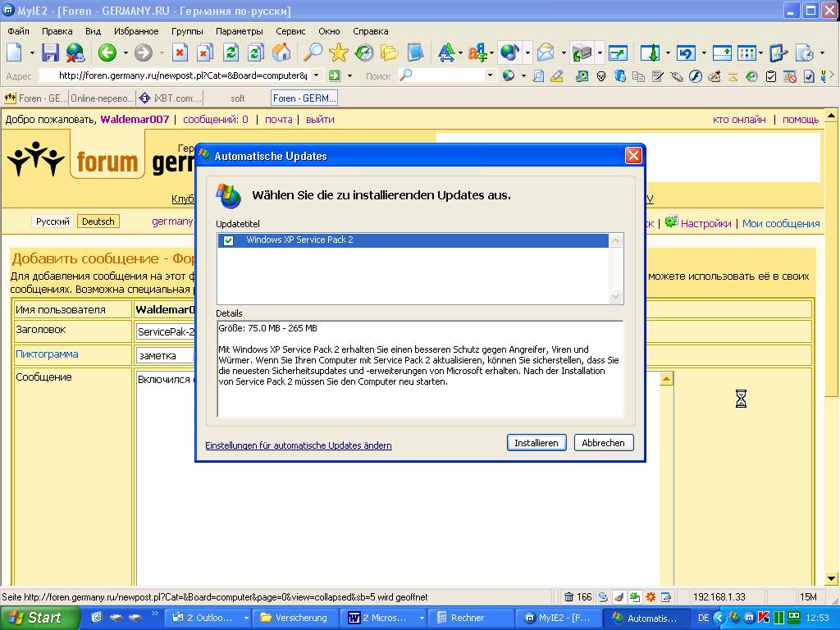
Task: Click the Настройки settings link
Action: point(705,223)
